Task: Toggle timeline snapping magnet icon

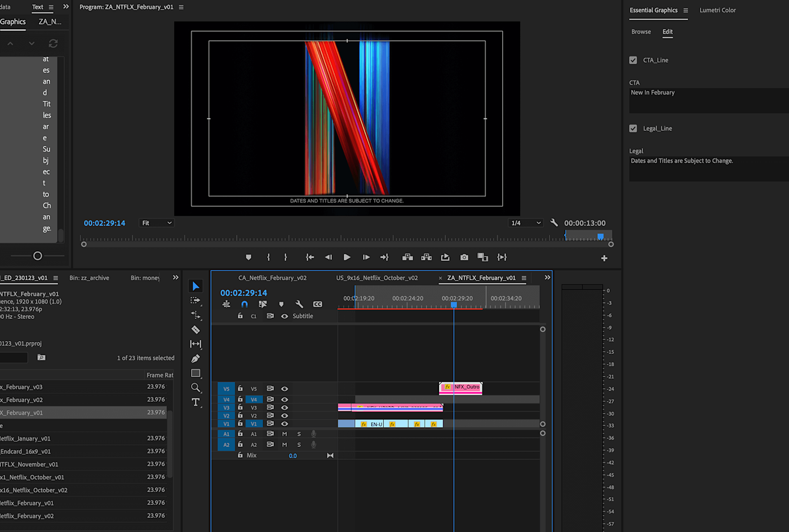Action: click(244, 304)
